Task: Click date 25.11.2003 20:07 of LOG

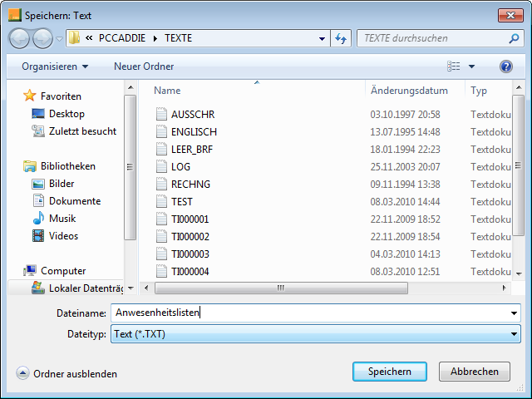Action: click(405, 167)
